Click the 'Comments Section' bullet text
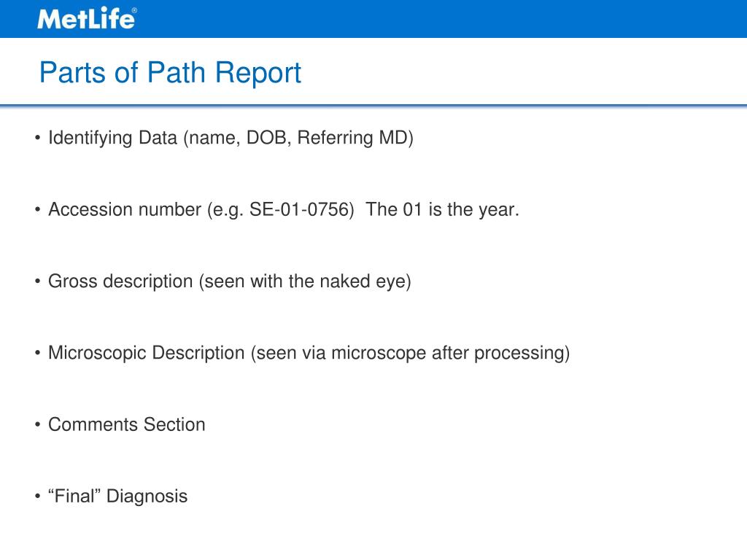747x560 pixels. tap(127, 424)
